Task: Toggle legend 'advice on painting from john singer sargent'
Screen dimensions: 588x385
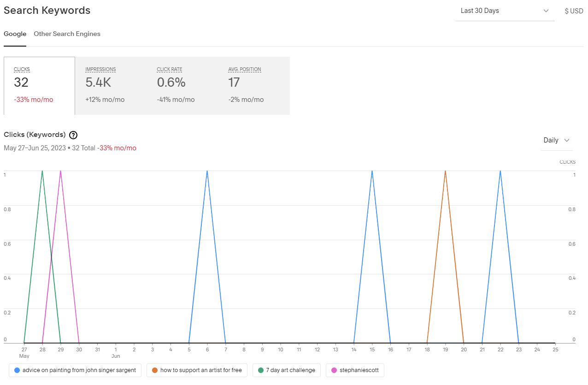Action: coord(75,370)
